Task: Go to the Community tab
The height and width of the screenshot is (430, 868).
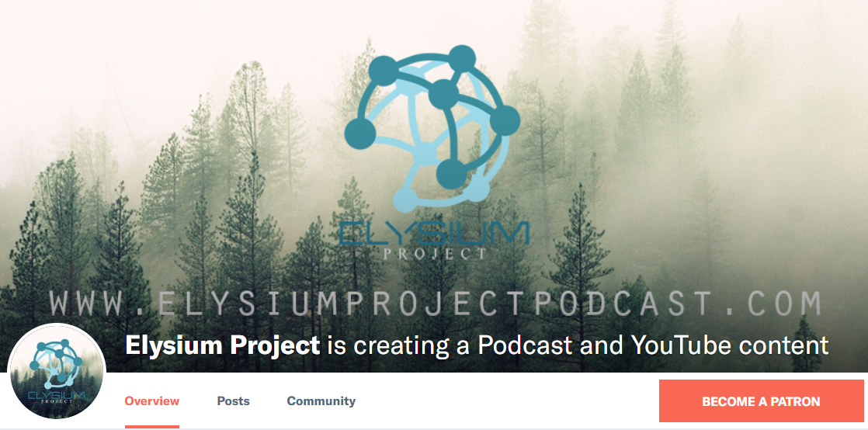Action: point(321,401)
